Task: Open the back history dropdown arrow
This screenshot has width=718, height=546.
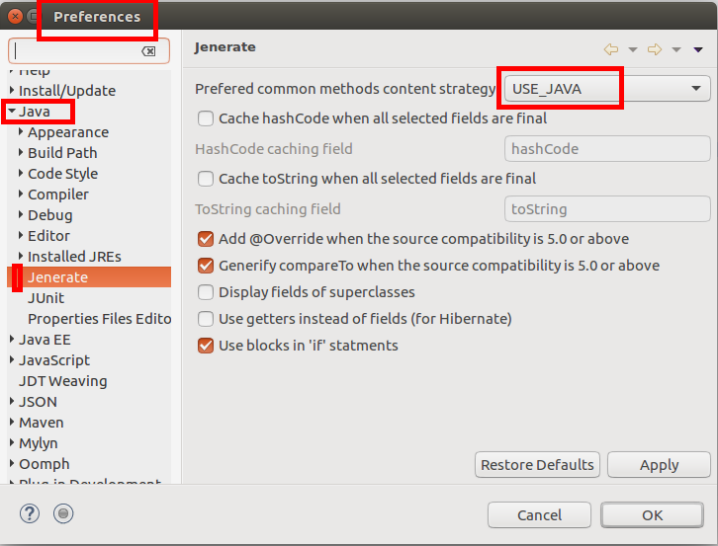Action: (633, 49)
